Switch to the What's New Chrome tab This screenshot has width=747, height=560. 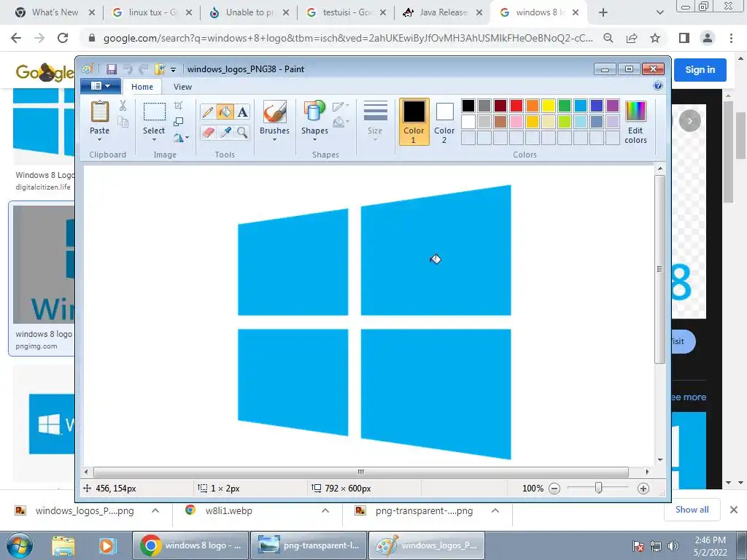[55, 12]
